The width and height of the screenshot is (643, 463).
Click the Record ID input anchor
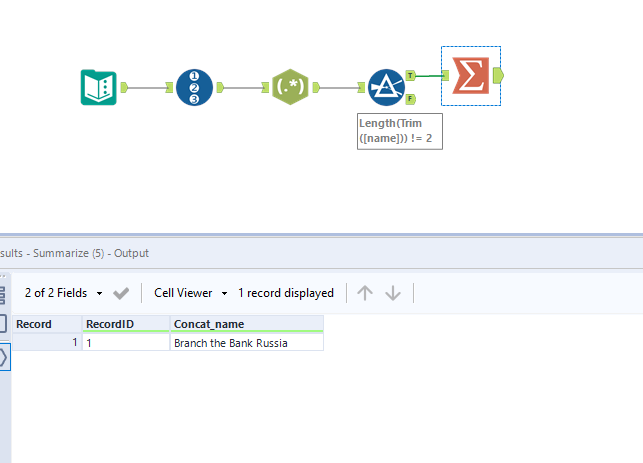point(169,87)
